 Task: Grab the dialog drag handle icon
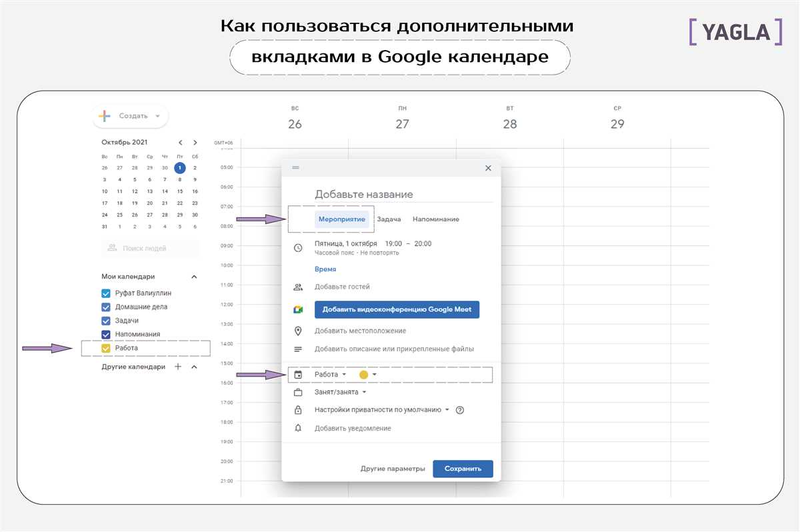296,168
